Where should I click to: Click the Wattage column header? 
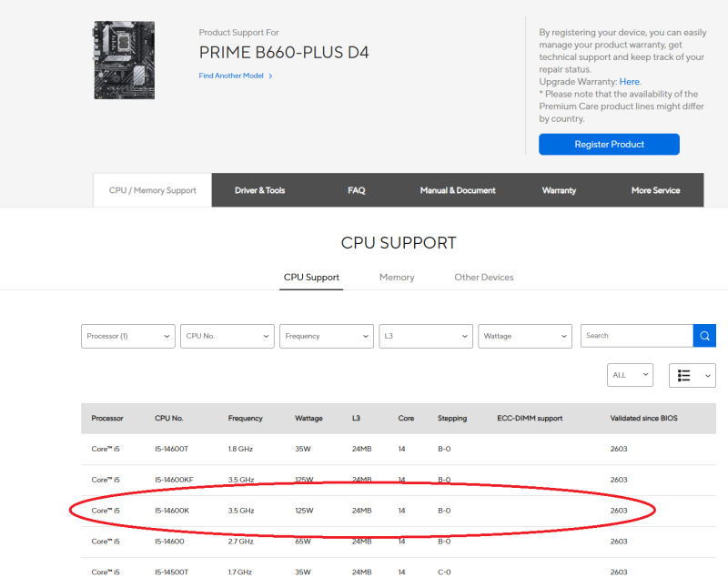tap(308, 418)
